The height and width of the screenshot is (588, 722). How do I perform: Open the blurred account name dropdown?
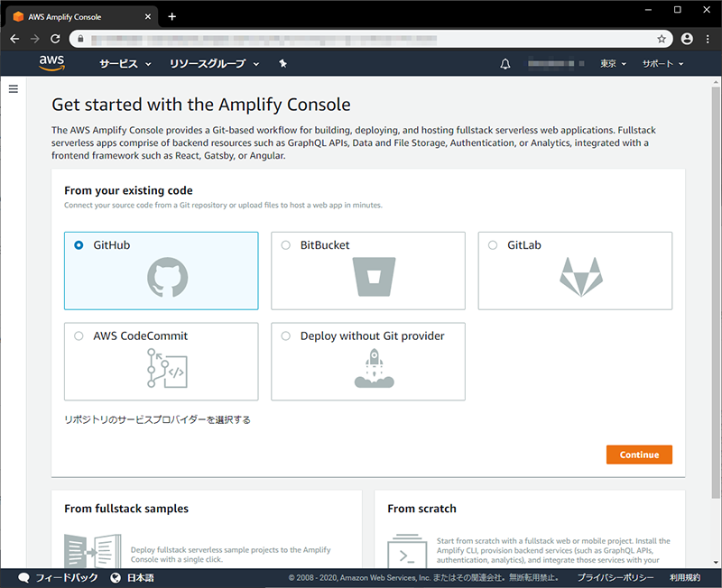[x=556, y=63]
